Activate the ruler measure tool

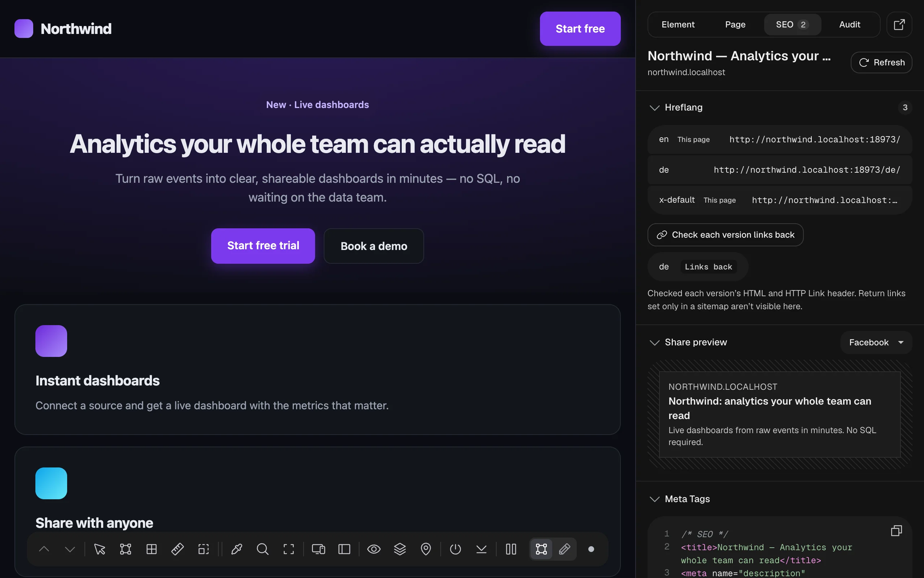pyautogui.click(x=178, y=549)
